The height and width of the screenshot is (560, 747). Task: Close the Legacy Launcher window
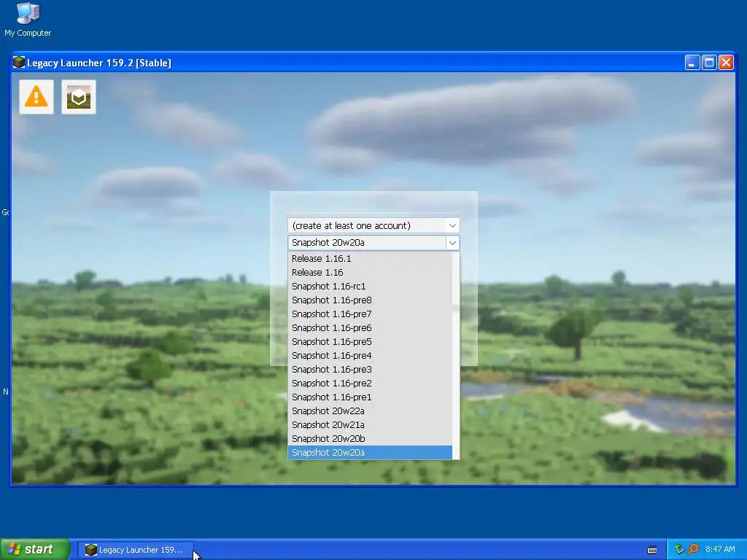point(726,63)
